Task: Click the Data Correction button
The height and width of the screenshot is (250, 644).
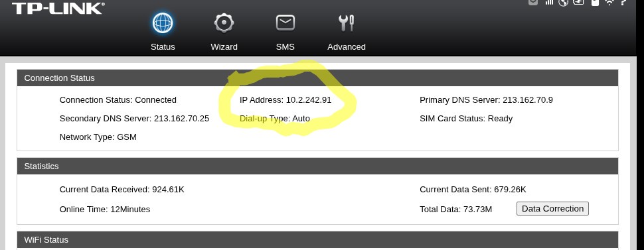Action: point(552,208)
